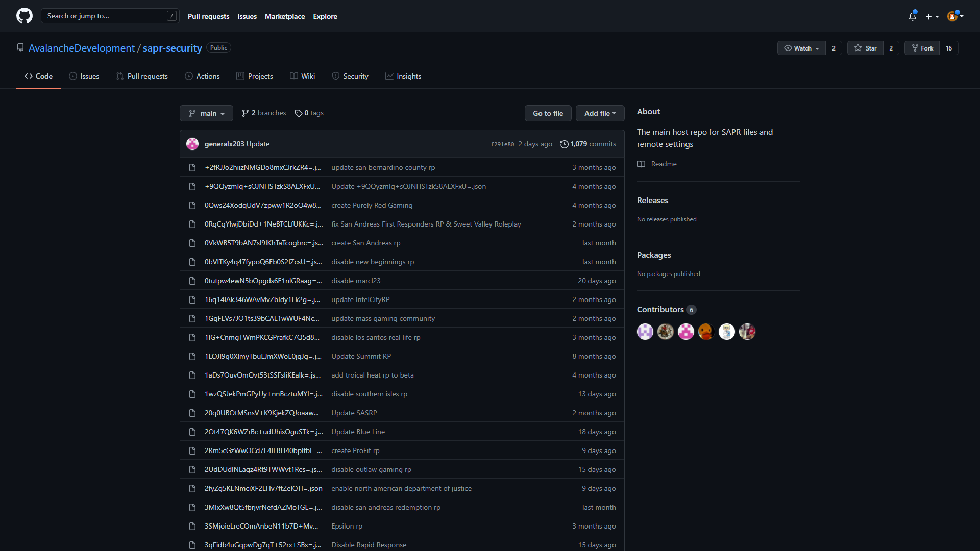This screenshot has height=551, width=980.
Task: Open the GitHub home logo
Action: (24, 16)
